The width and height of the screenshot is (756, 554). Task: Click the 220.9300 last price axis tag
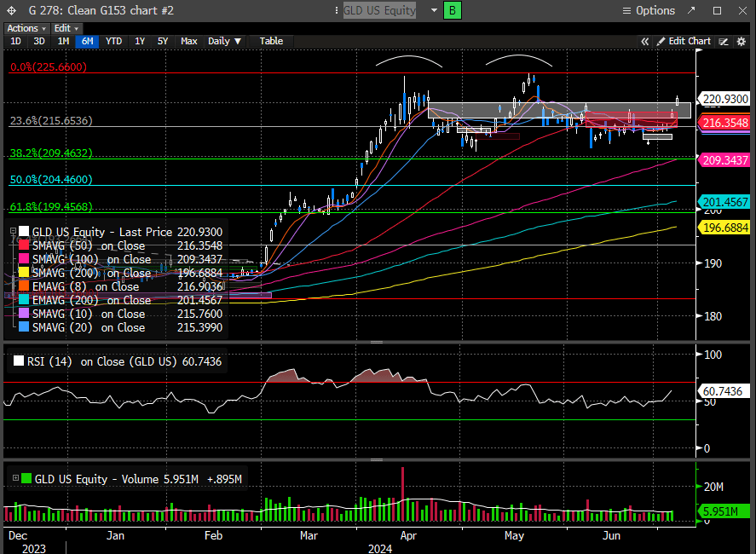(724, 99)
